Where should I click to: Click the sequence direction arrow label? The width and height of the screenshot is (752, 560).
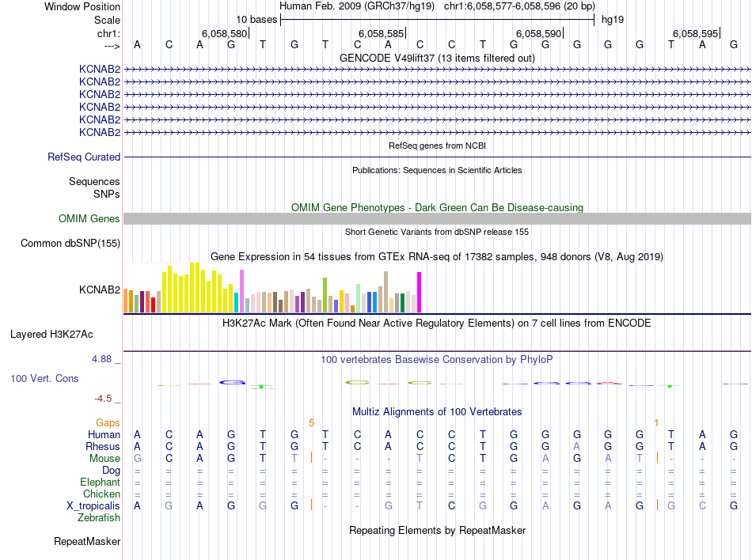point(112,46)
